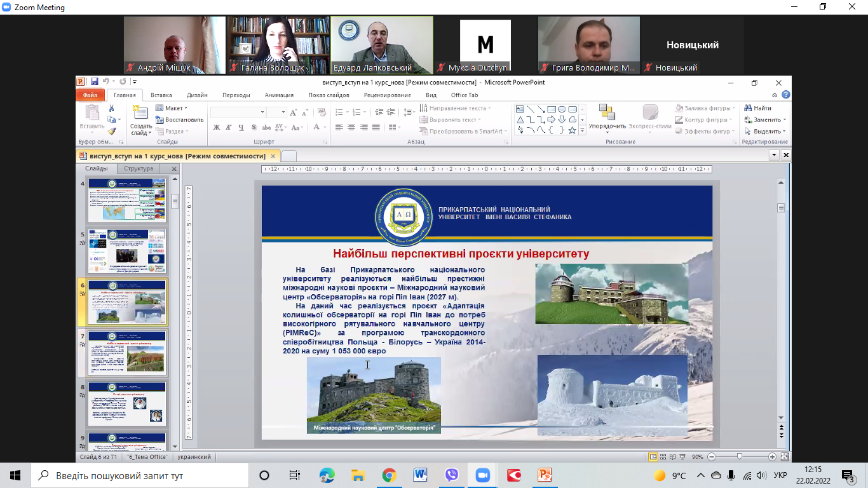Click the Cut scissors icon

coord(112,109)
